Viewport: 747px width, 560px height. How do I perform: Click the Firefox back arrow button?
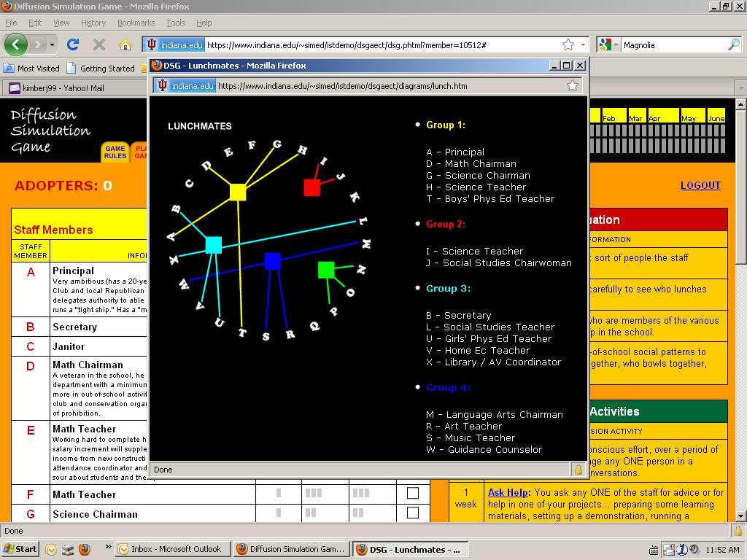[x=15, y=44]
